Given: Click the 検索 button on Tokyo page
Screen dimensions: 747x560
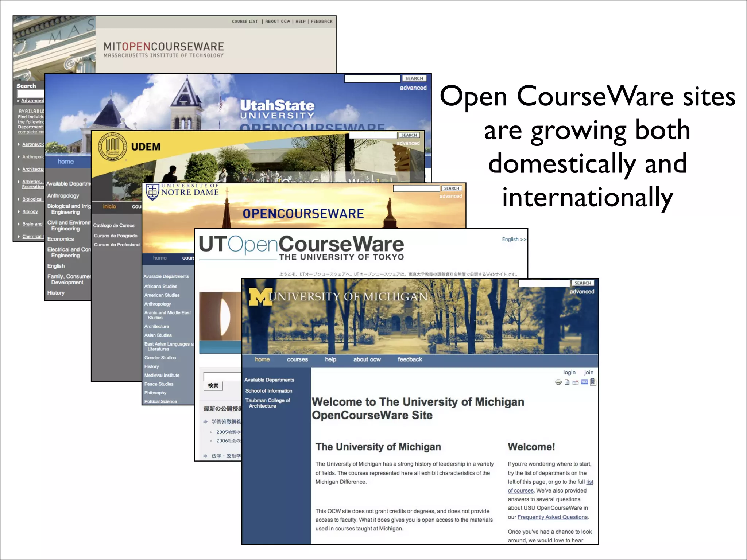Looking at the screenshot, I should click(213, 386).
